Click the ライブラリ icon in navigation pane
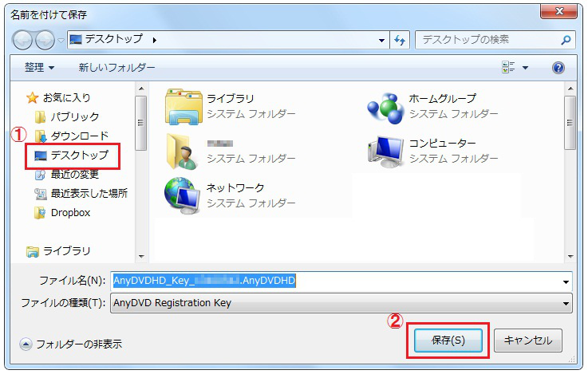The image size is (588, 374). (x=33, y=251)
